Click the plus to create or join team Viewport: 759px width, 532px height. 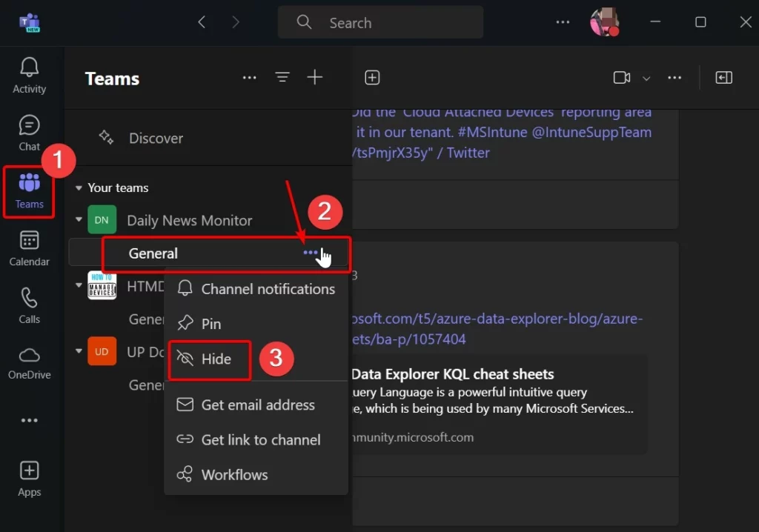314,78
